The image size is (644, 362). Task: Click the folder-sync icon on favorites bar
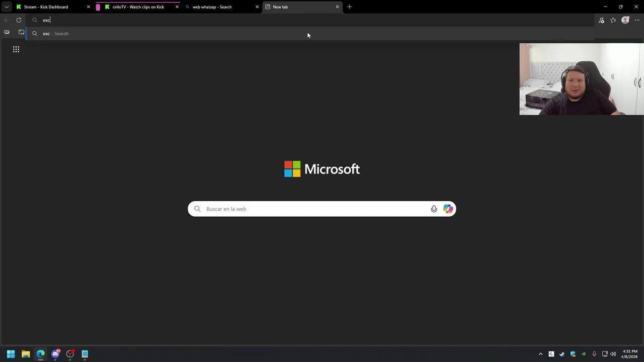point(21,32)
